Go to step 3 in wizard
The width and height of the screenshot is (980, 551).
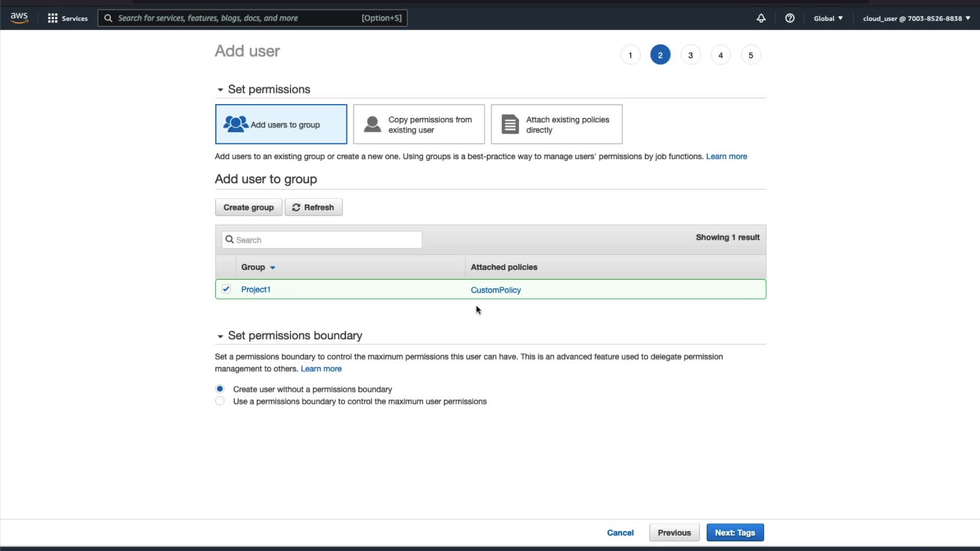click(x=690, y=55)
